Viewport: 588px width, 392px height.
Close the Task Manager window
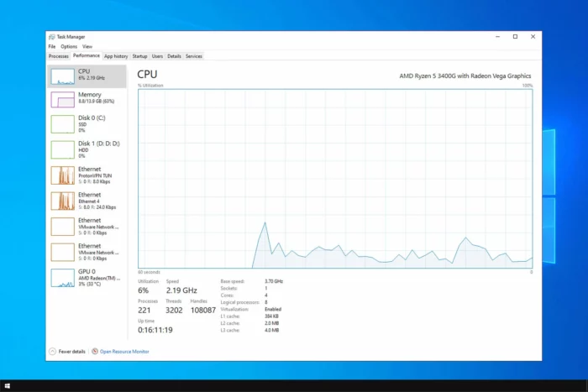[533, 37]
